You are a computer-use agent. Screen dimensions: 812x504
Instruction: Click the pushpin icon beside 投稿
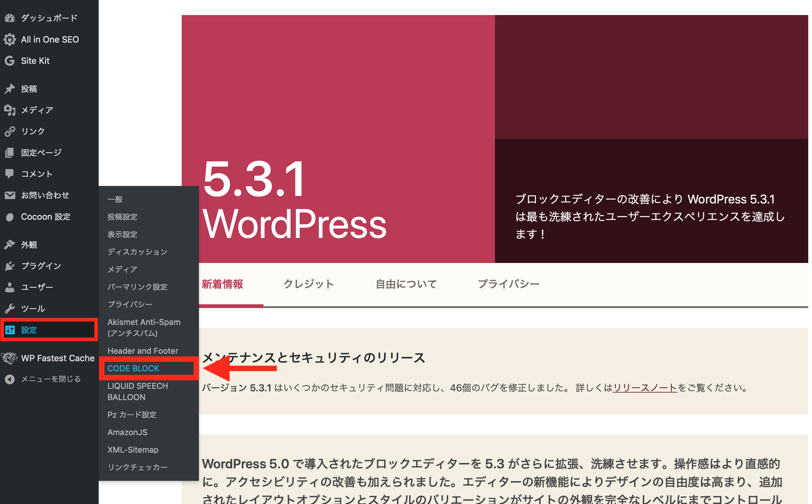[10, 89]
